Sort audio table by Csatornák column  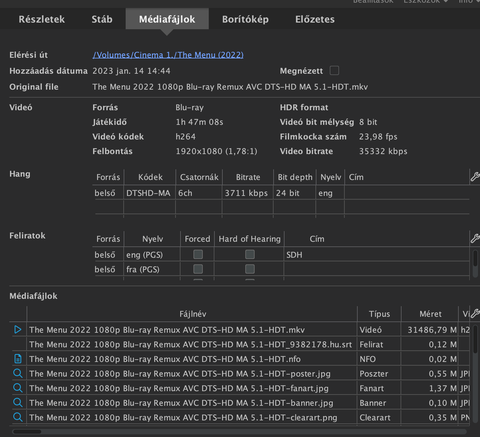199,177
